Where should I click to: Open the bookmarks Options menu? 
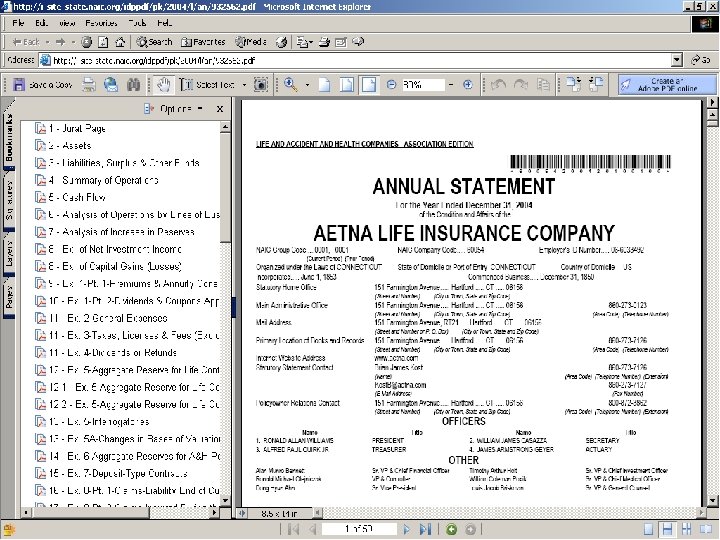pyautogui.click(x=174, y=109)
